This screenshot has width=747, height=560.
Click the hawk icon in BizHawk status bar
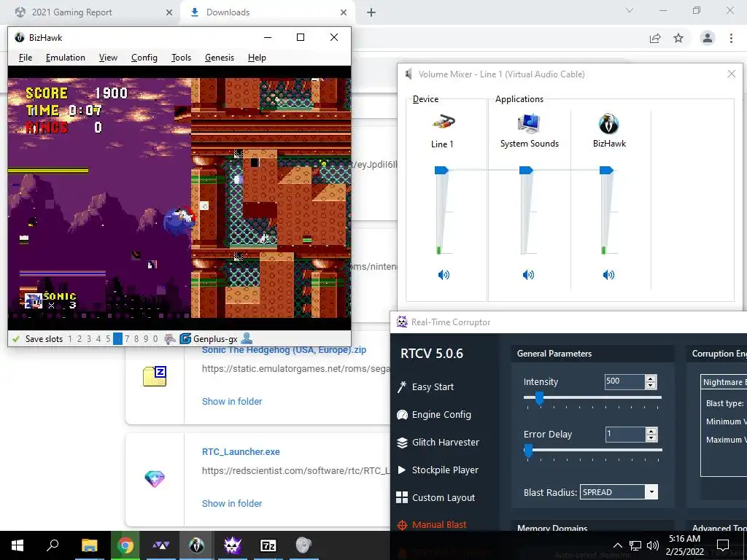169,339
